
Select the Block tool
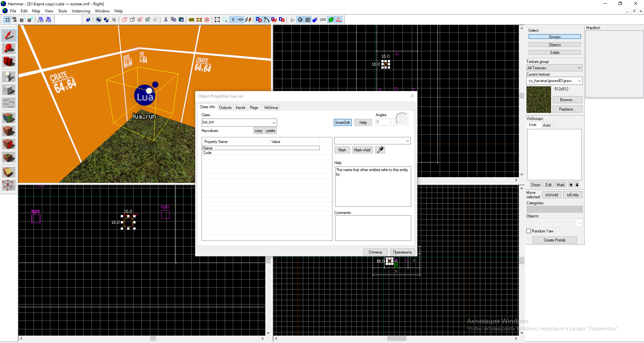click(x=9, y=90)
